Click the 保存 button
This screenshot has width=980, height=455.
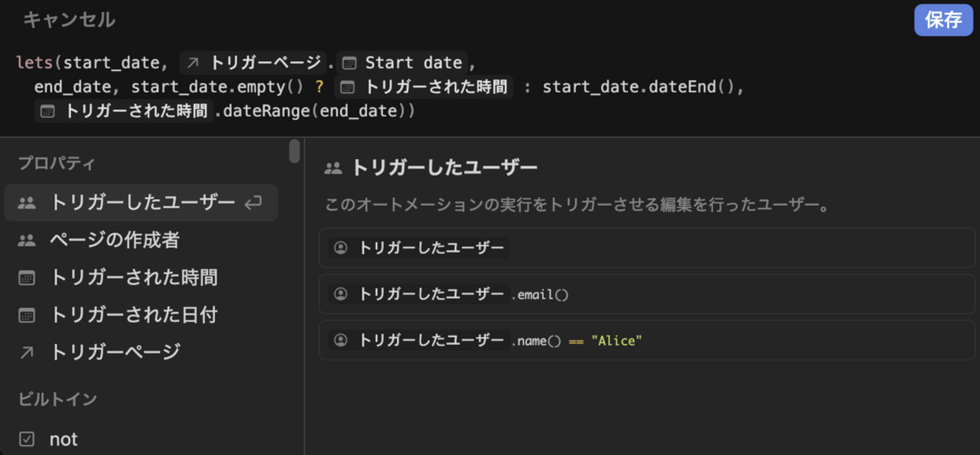[943, 20]
